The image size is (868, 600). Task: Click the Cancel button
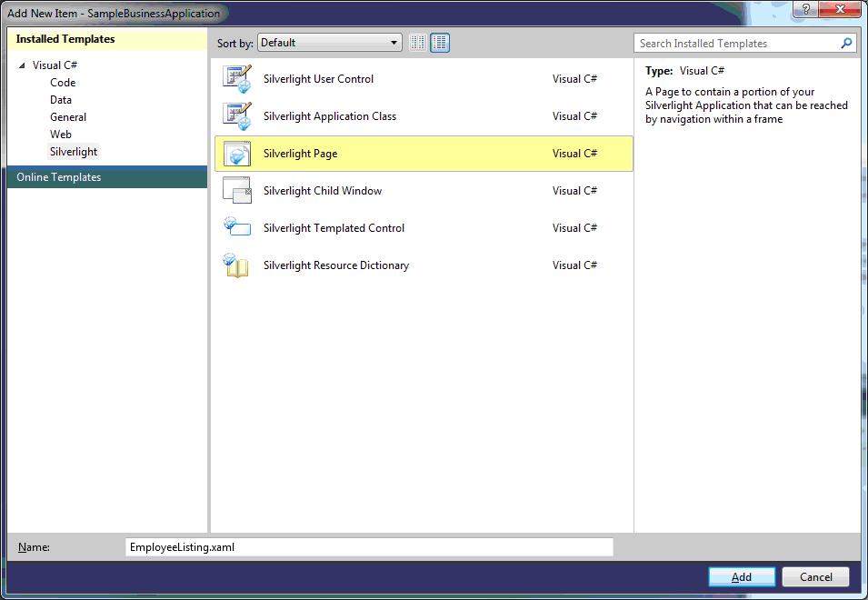(815, 577)
